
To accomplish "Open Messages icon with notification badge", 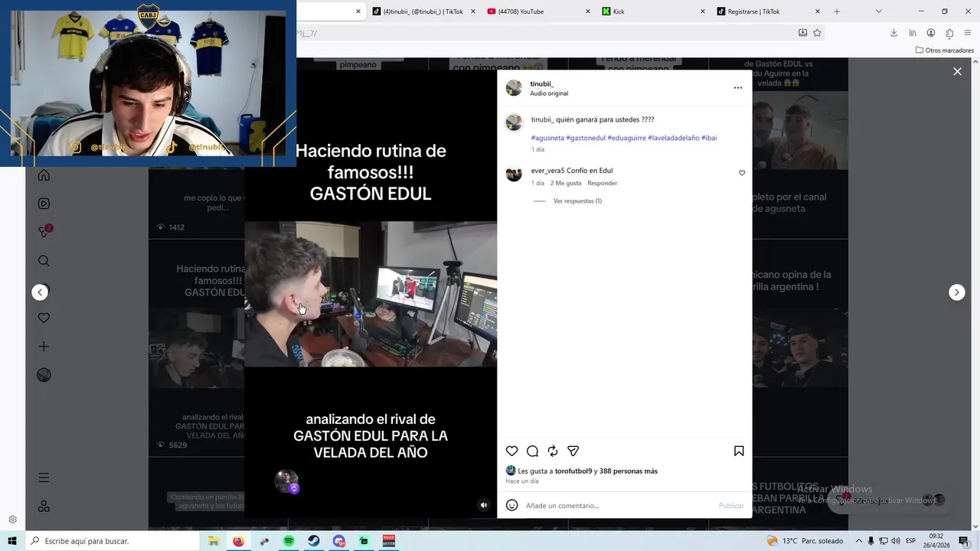I will 44,232.
